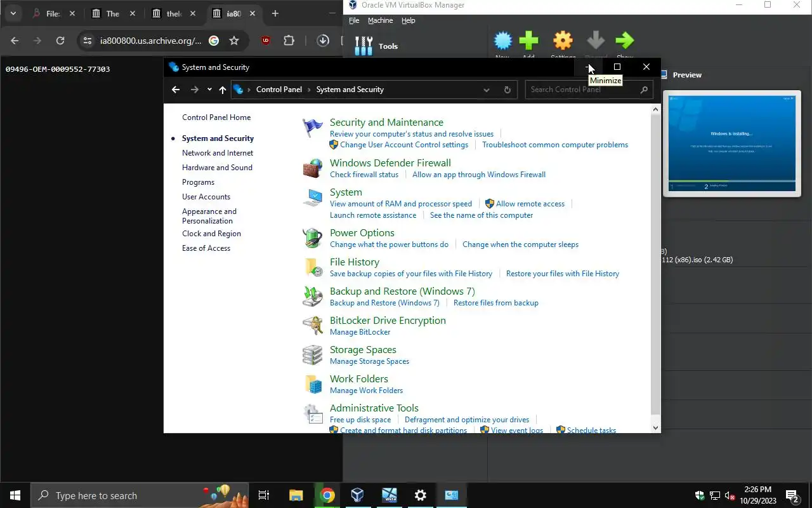Click the Power Options battery icon
The width and height of the screenshot is (812, 508).
(x=312, y=239)
